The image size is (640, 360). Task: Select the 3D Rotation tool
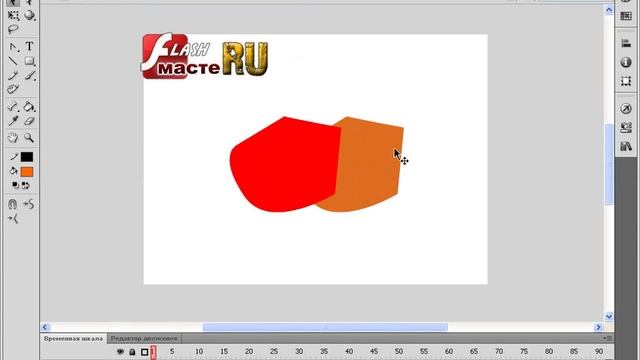29,16
